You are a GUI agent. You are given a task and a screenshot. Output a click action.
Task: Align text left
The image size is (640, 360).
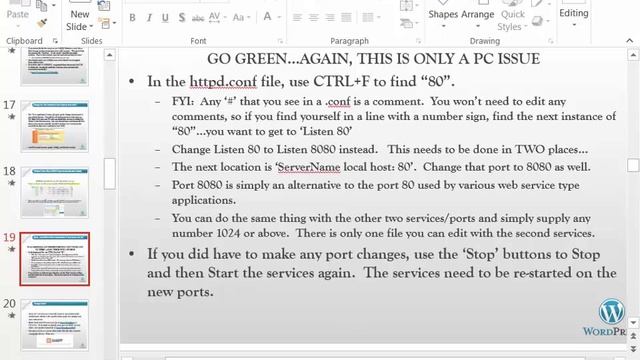[297, 18]
